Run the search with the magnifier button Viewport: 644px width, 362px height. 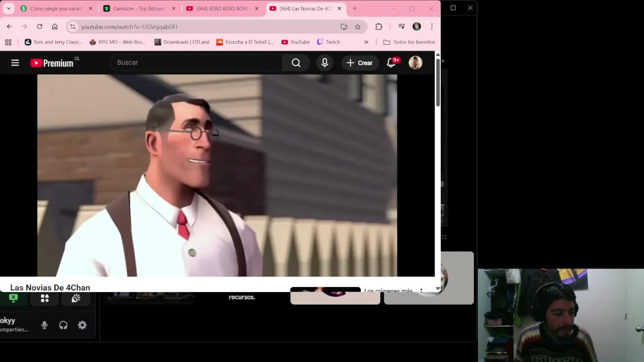click(x=296, y=62)
